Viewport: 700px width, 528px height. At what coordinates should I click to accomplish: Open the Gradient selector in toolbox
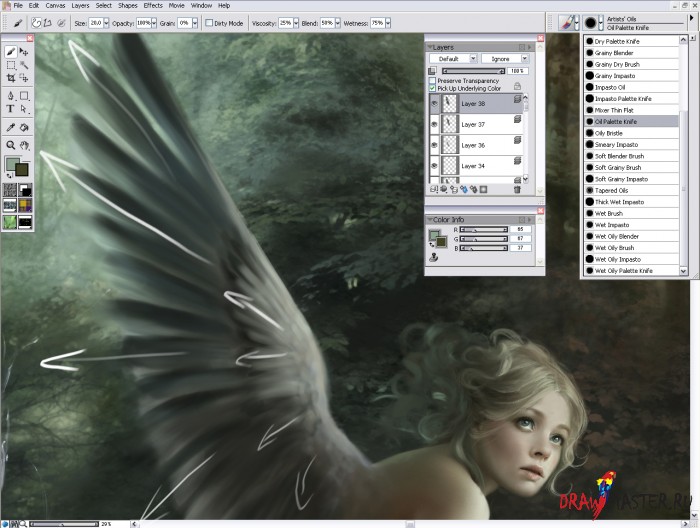[x=25, y=190]
